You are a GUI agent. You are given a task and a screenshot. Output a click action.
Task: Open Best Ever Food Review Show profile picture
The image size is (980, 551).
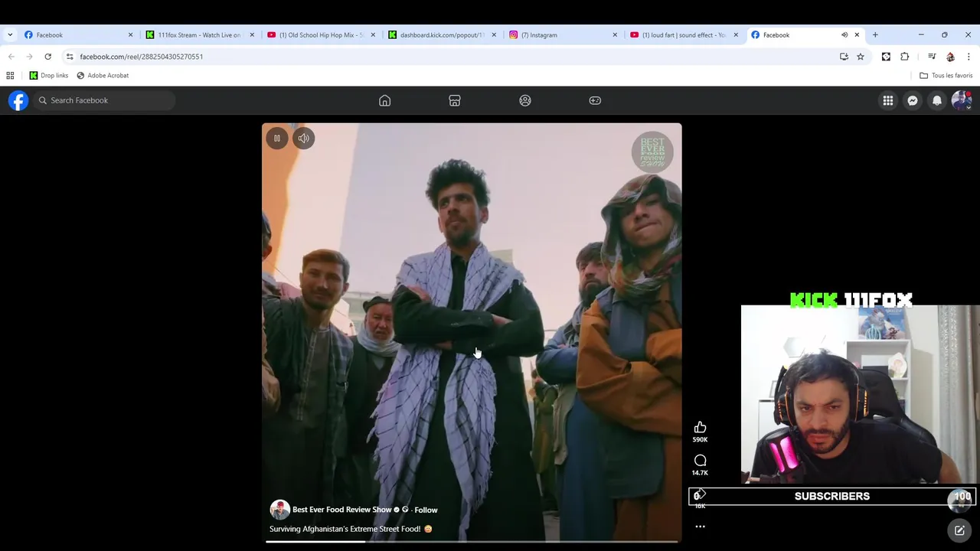coord(279,510)
